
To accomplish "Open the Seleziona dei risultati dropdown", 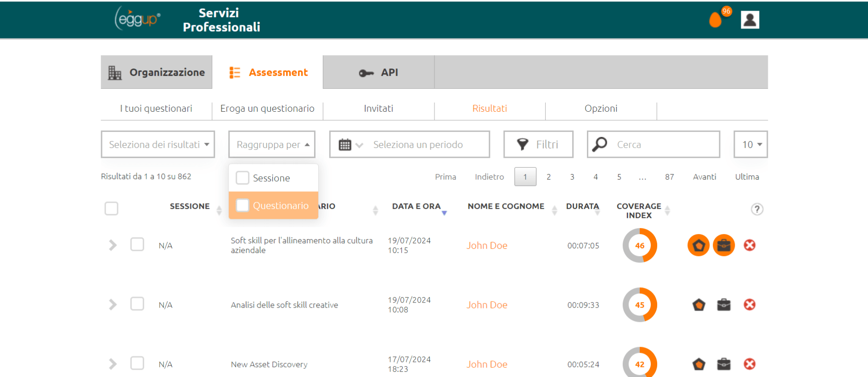I will (158, 144).
